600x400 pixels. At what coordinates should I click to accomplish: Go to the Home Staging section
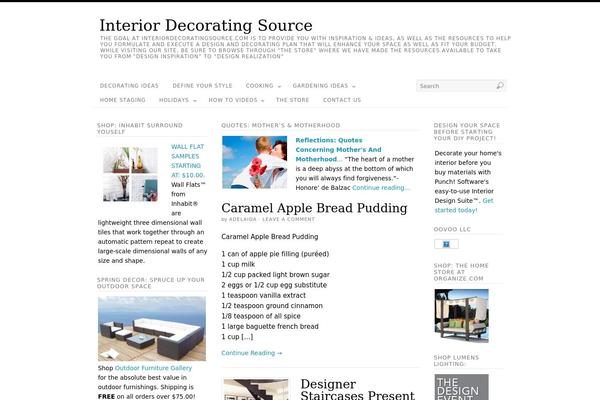coord(122,100)
